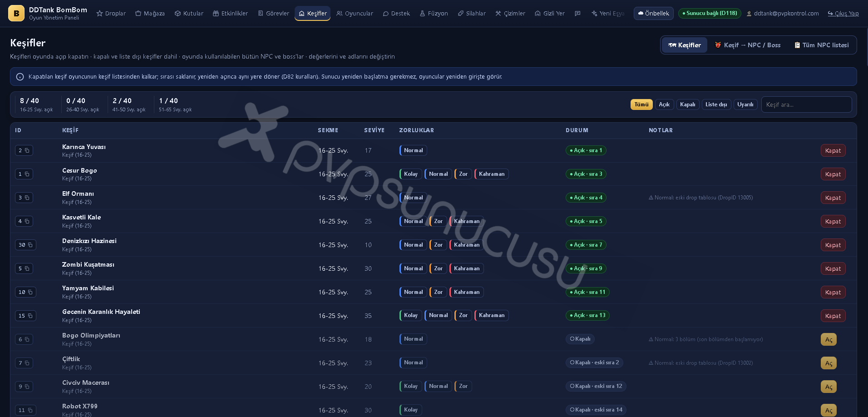The height and width of the screenshot is (417, 868).
Task: Show Liste dışı explorations
Action: 716,104
